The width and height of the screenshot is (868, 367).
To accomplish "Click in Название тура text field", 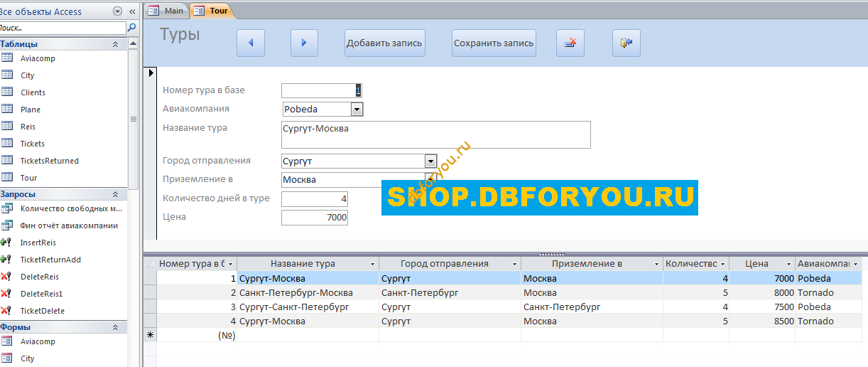I will click(x=436, y=134).
